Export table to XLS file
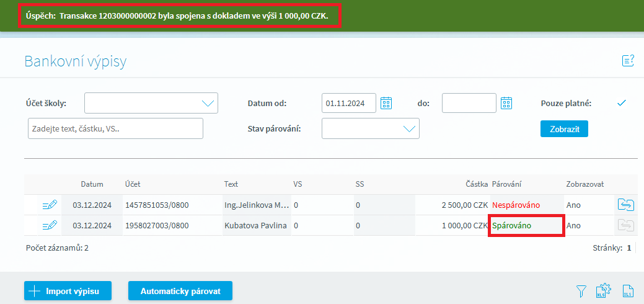644x304 pixels. click(628, 290)
